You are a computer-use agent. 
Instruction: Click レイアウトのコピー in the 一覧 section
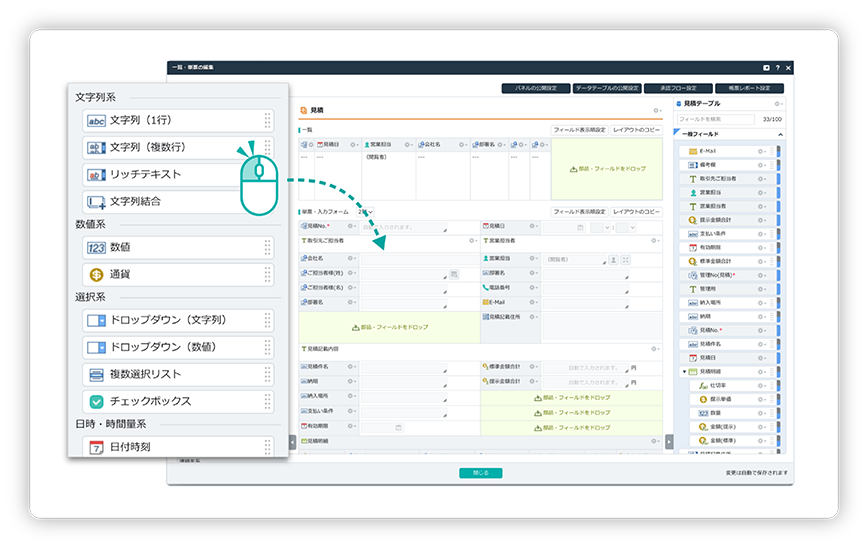[637, 130]
